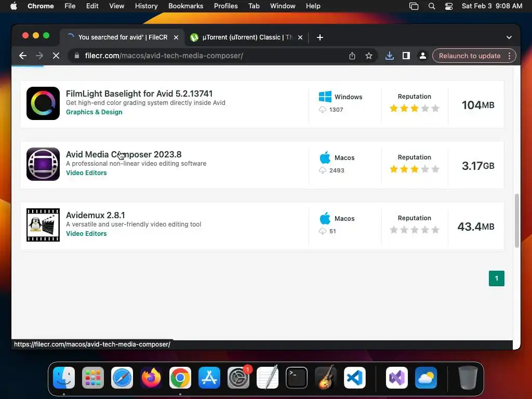Open Avidemux penguin clapperboard thumbnail
532x399 pixels.
pos(43,225)
